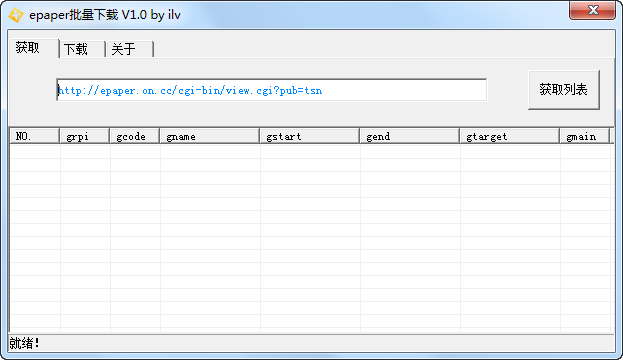Viewport: 623px width, 360px height.
Task: Open the 下载 tab
Action: click(82, 49)
